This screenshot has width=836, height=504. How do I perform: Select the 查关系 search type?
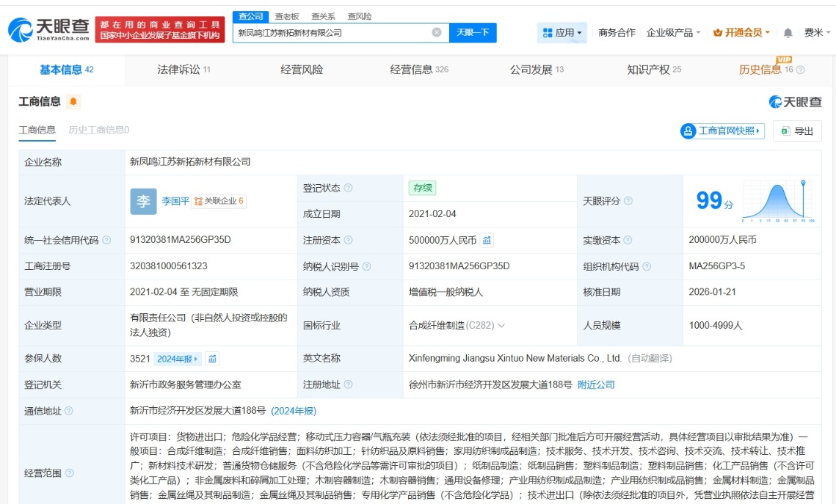pyautogui.click(x=323, y=16)
